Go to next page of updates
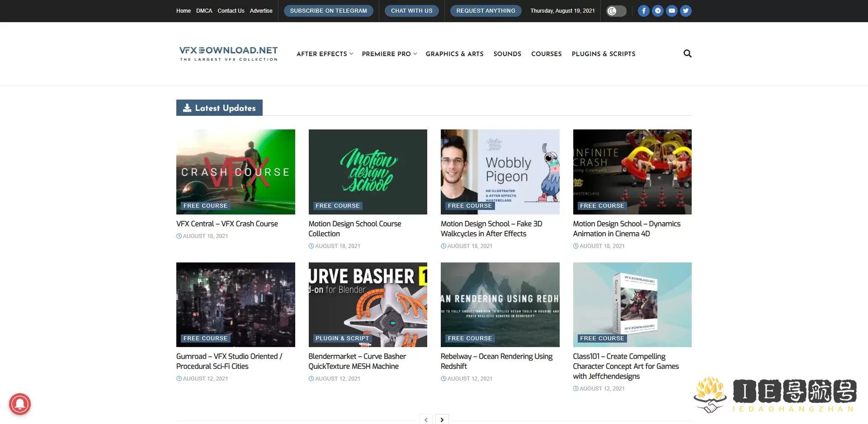The image size is (868, 424). point(442,419)
